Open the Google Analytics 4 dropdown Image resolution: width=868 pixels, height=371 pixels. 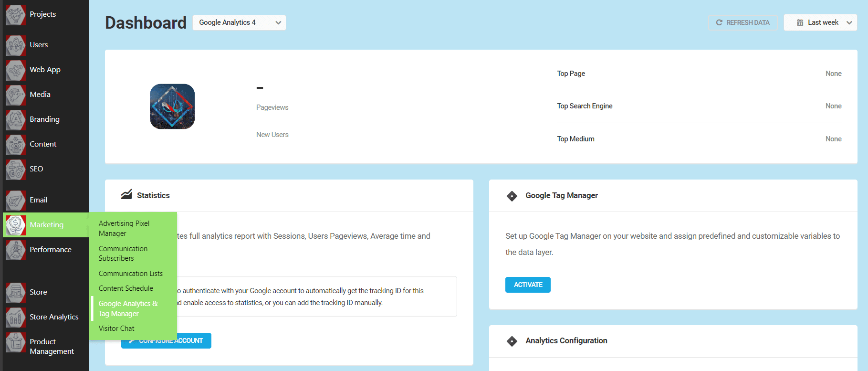tap(239, 22)
